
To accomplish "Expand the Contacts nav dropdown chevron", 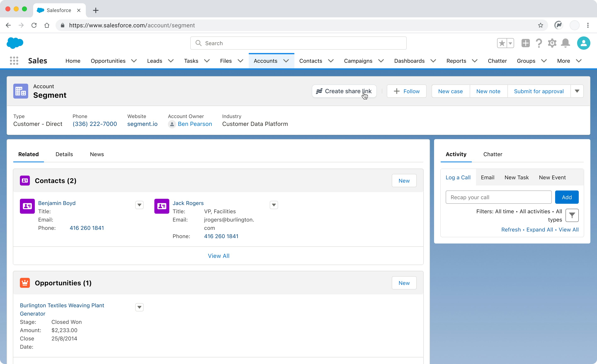I will (x=331, y=61).
